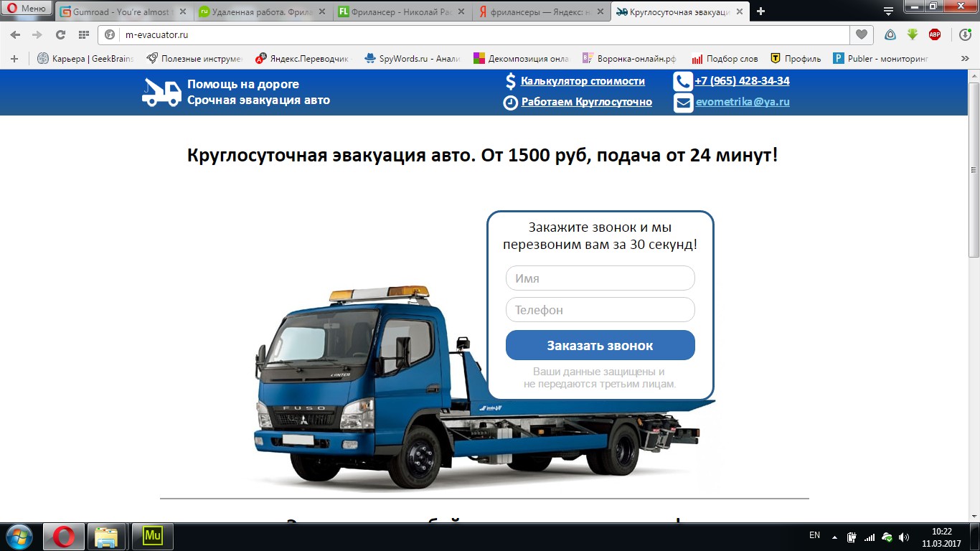
Task: Click the dollar sign icon
Action: point(511,81)
